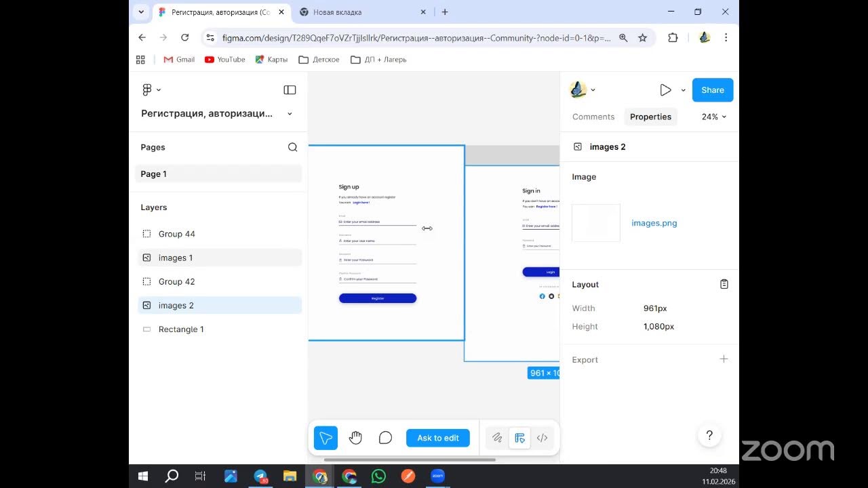This screenshot has width=868, height=488.
Task: Click the image preview thumbnail
Action: click(596, 223)
